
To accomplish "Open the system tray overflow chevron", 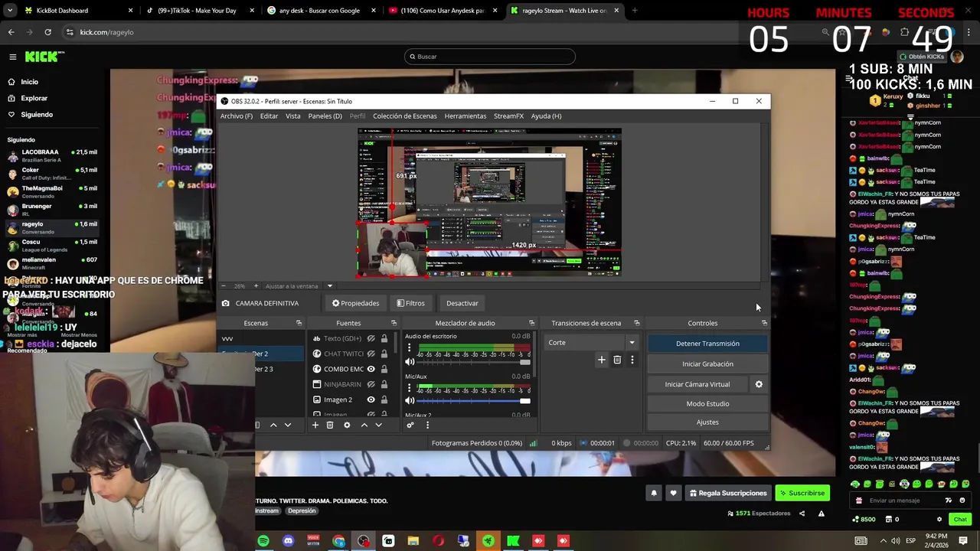I will click(x=884, y=541).
